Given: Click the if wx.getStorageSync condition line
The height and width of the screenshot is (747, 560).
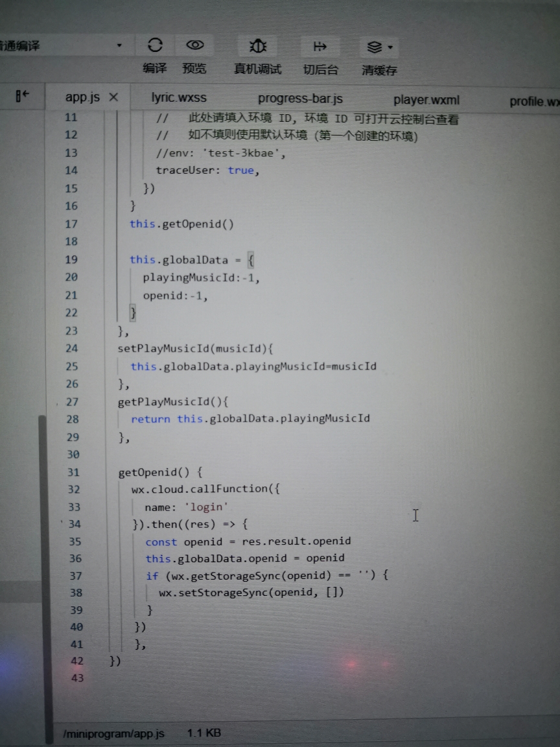Looking at the screenshot, I should tap(267, 576).
